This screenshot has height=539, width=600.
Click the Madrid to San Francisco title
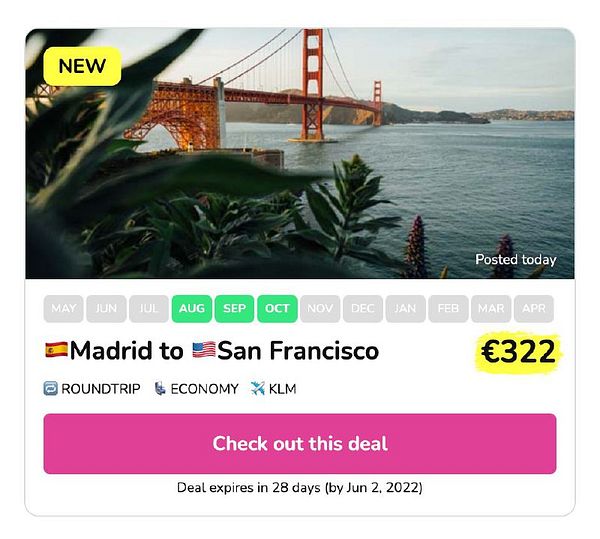(212, 350)
